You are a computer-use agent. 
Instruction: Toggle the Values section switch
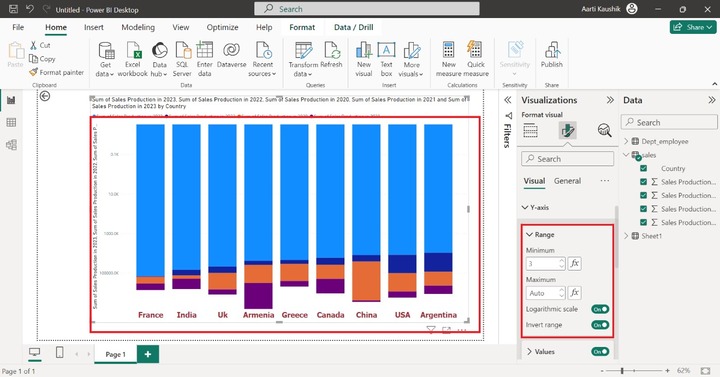pyautogui.click(x=600, y=352)
